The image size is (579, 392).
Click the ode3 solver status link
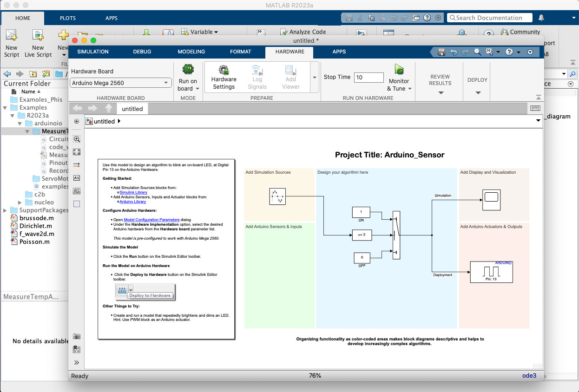point(529,375)
